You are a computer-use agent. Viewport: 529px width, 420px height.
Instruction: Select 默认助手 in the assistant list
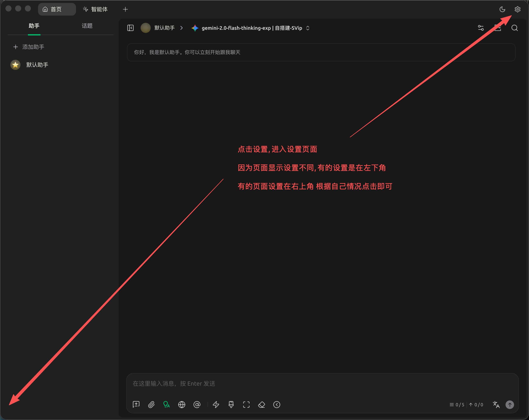[x=61, y=65]
